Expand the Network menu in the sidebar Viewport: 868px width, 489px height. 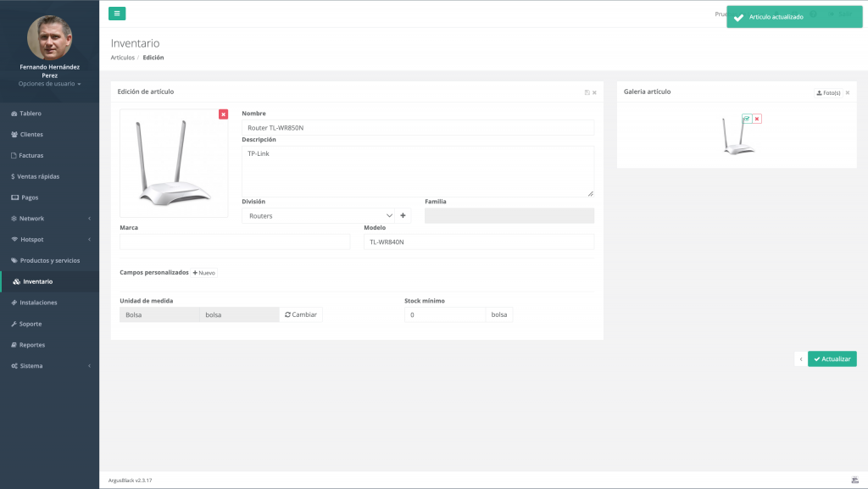[x=50, y=219]
